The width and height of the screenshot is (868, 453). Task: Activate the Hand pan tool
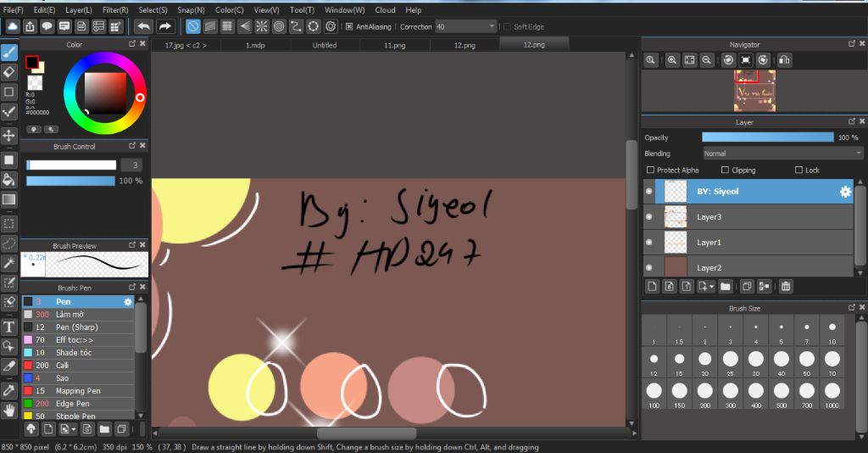click(8, 411)
